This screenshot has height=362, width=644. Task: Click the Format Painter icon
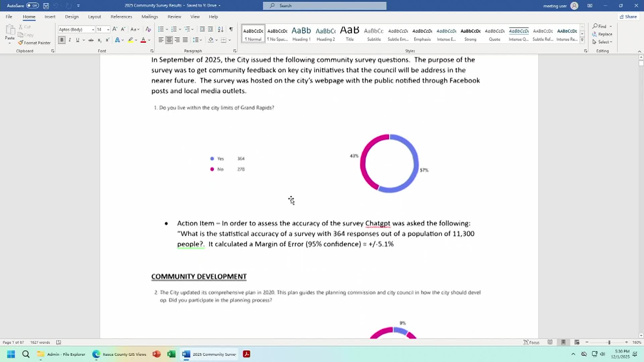[x=21, y=43]
